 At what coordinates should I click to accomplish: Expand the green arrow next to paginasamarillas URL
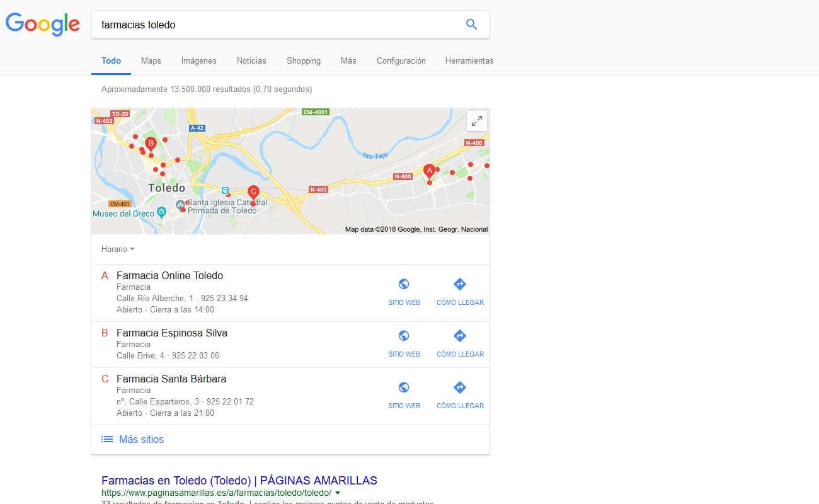pyautogui.click(x=338, y=493)
